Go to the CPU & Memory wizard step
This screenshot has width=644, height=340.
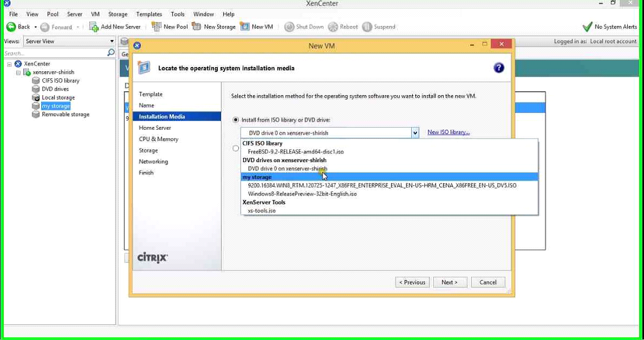[x=158, y=139]
